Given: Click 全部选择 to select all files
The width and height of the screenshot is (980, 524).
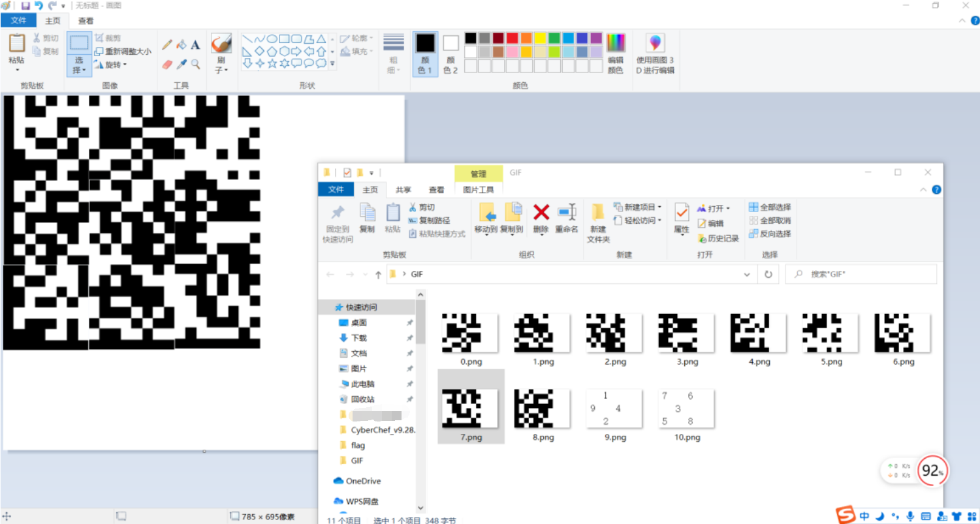Looking at the screenshot, I should (x=771, y=208).
